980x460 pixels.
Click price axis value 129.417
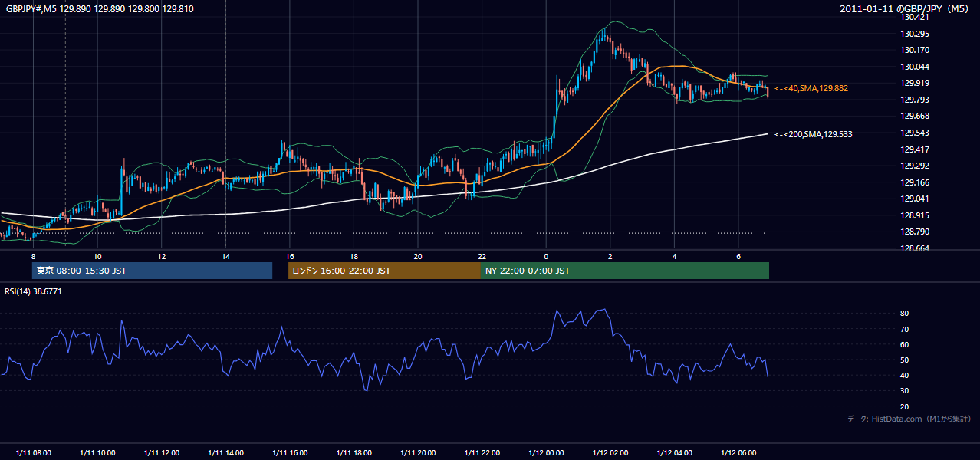pyautogui.click(x=915, y=149)
